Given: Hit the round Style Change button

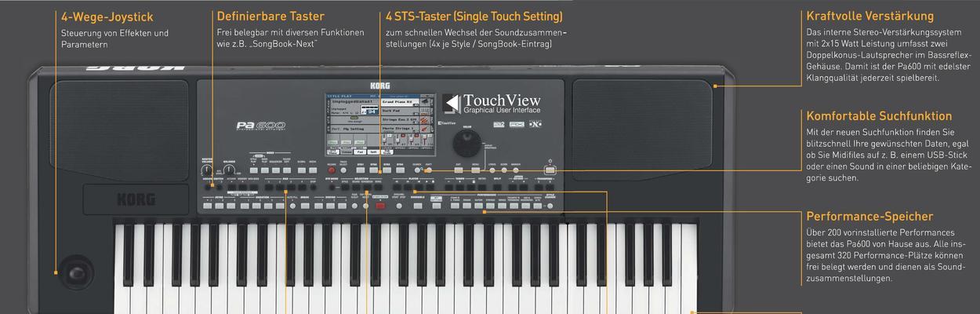Looking at the screenshot, I should coord(550,206).
